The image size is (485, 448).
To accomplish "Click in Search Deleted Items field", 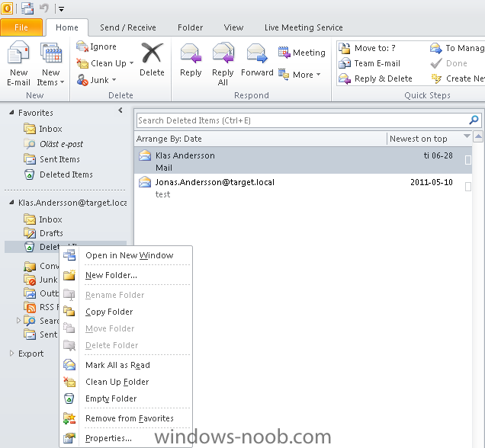I will tap(303, 120).
